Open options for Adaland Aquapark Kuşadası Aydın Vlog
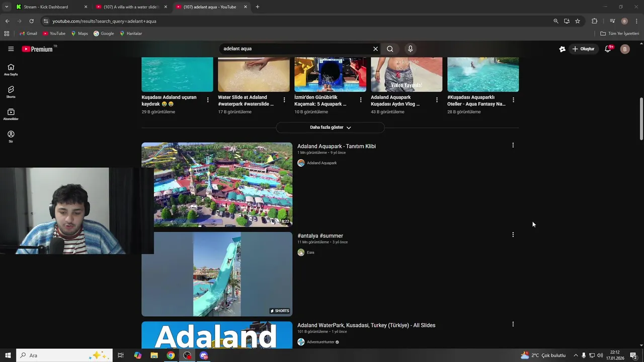Screen dimensions: 644x362 437,100
